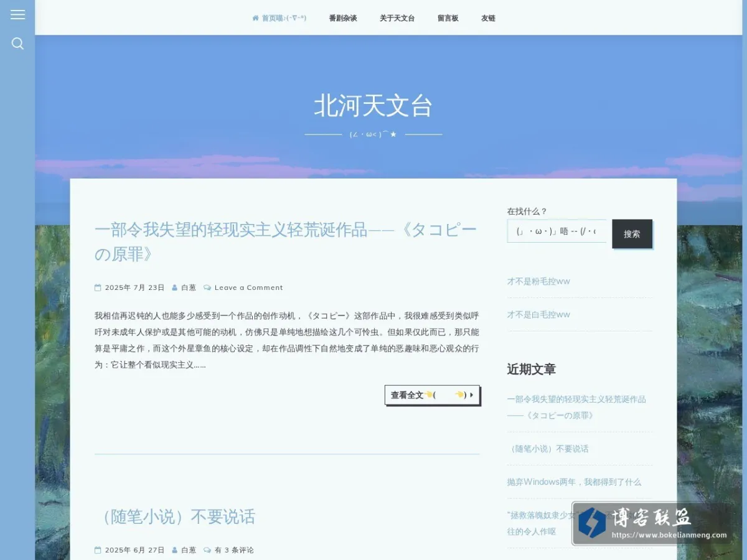Viewport: 747px width, 560px height.
Task: Click the site title 北河天文台
Action: click(x=374, y=106)
